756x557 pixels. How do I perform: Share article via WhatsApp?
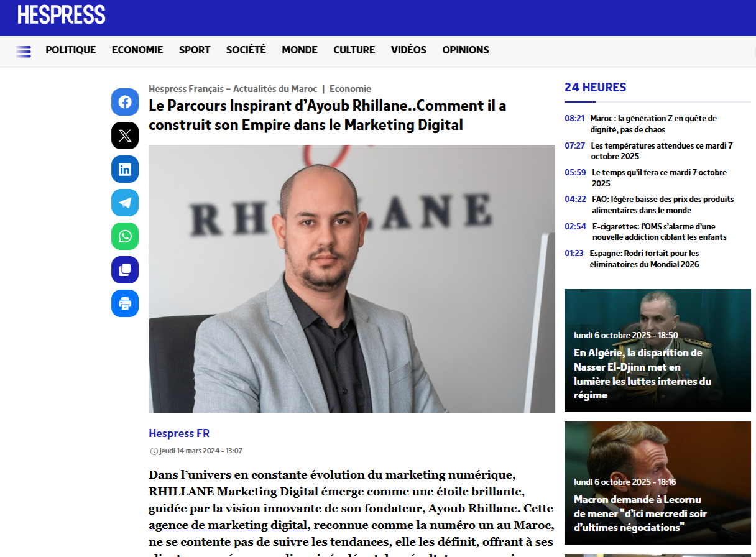coord(125,236)
